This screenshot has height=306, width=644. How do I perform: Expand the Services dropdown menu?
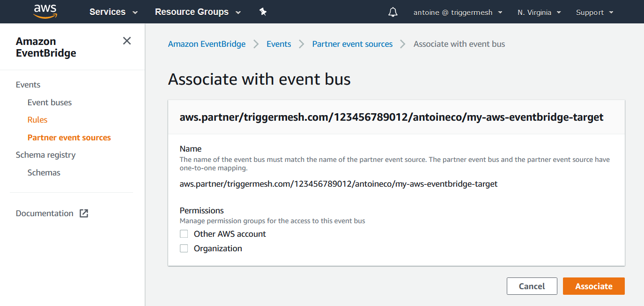click(x=114, y=12)
